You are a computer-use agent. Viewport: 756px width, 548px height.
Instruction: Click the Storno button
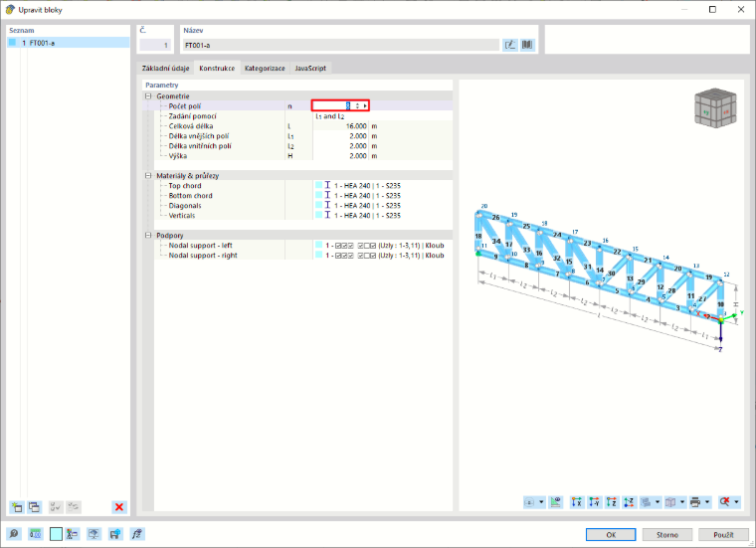[667, 534]
